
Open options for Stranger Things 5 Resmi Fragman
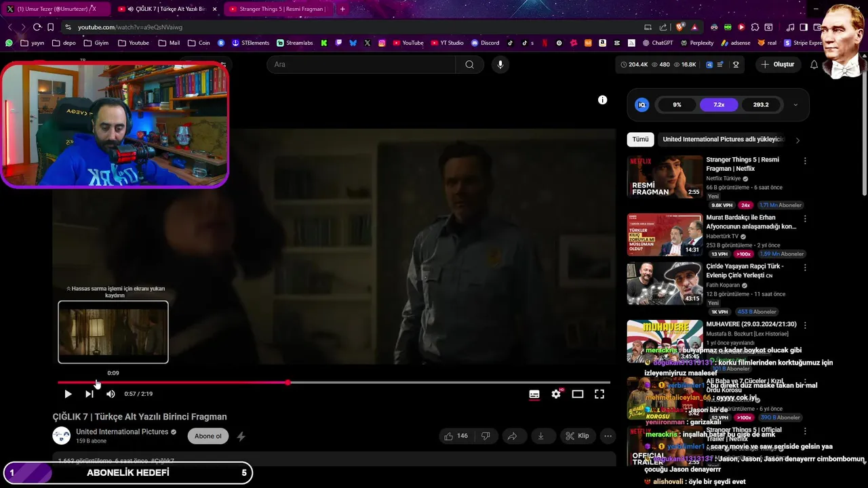point(805,161)
